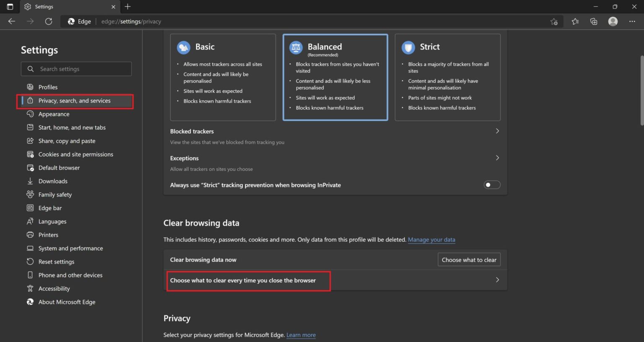Image resolution: width=644 pixels, height=342 pixels.
Task: Open Family safety settings from the sidebar
Action: tap(55, 194)
